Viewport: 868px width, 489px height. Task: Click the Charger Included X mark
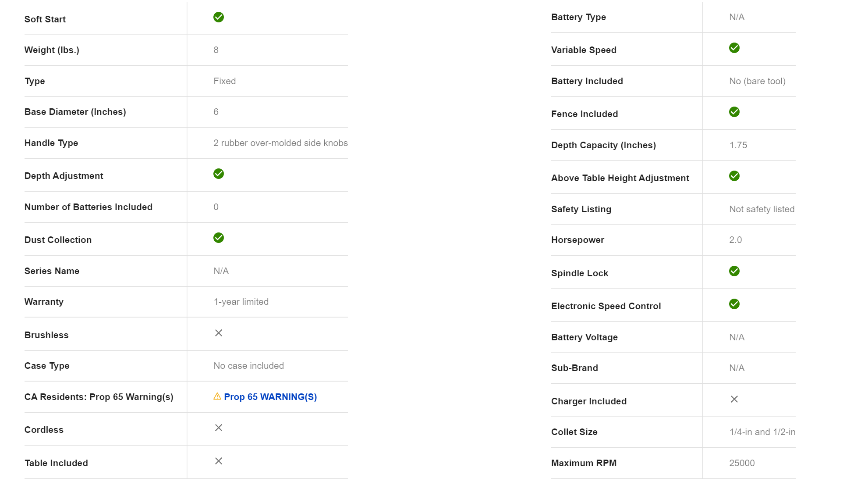734,399
